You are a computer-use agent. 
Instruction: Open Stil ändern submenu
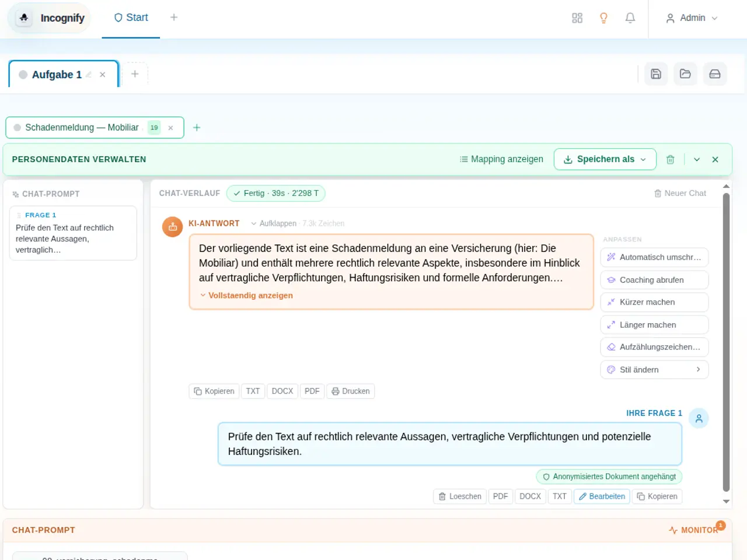654,370
